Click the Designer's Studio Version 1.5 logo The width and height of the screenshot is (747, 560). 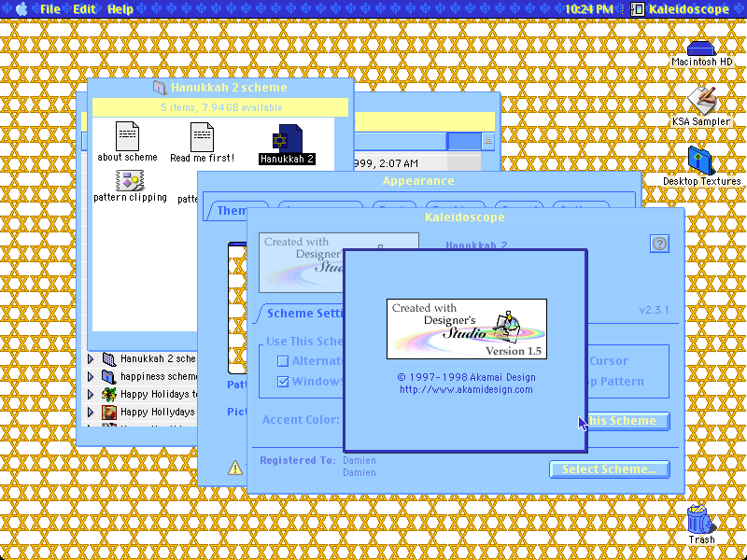466,329
